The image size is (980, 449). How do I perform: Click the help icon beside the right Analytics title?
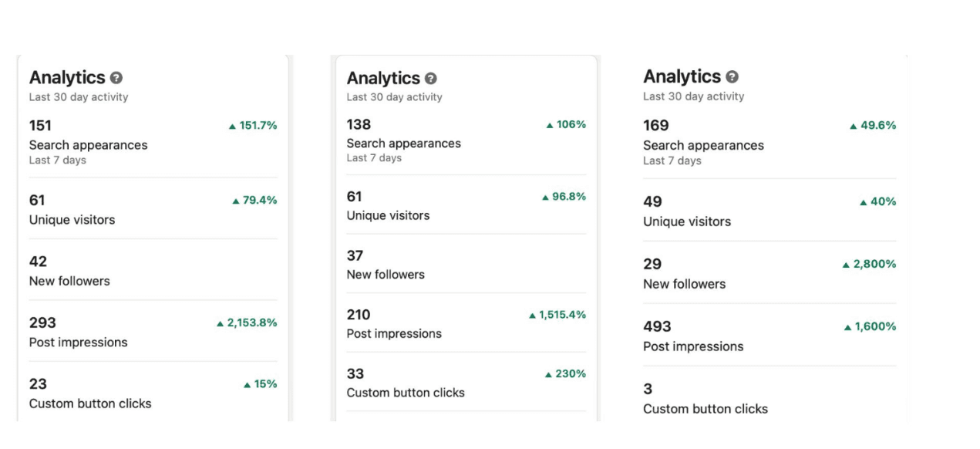pyautogui.click(x=732, y=77)
